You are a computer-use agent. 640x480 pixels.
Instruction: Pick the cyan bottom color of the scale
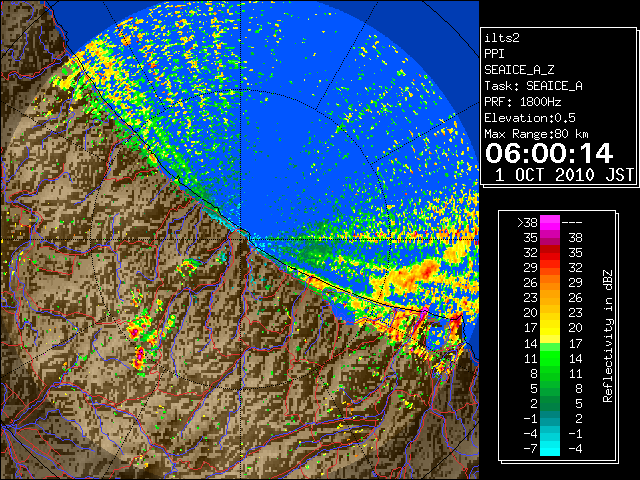point(550,449)
